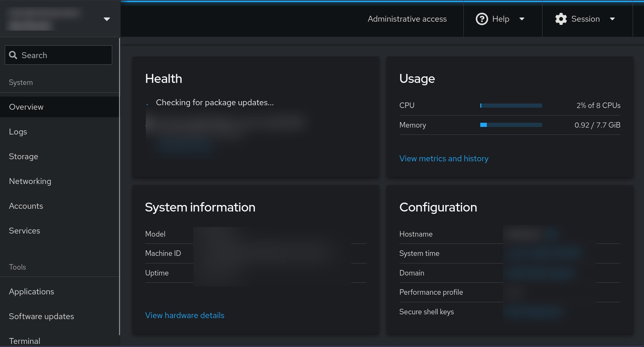Click the Hostname label in Configuration

pos(416,234)
